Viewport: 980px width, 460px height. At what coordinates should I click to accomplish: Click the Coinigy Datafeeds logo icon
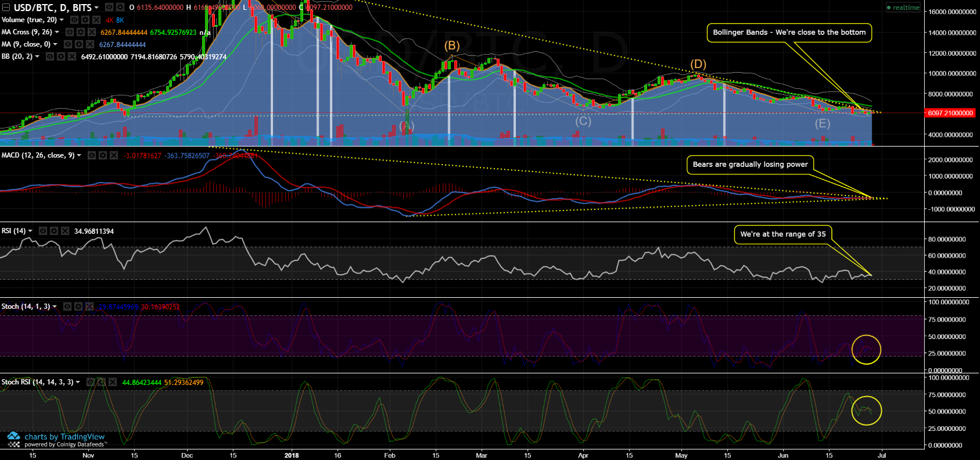coord(14,444)
